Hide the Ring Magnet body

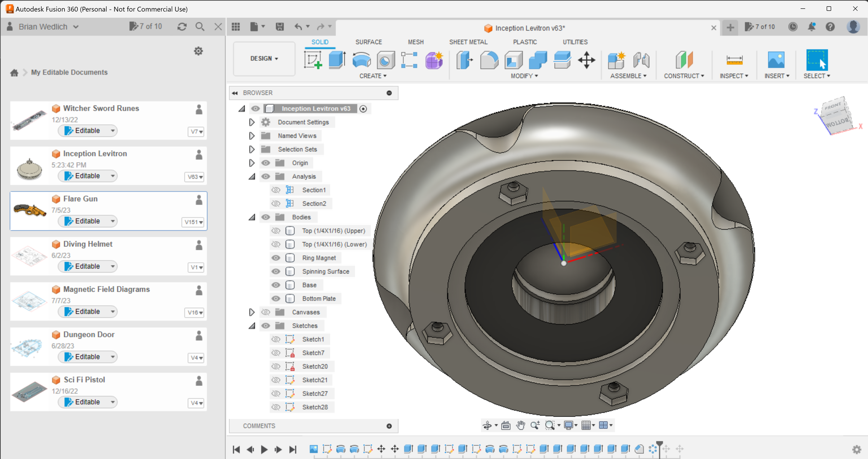click(x=276, y=258)
